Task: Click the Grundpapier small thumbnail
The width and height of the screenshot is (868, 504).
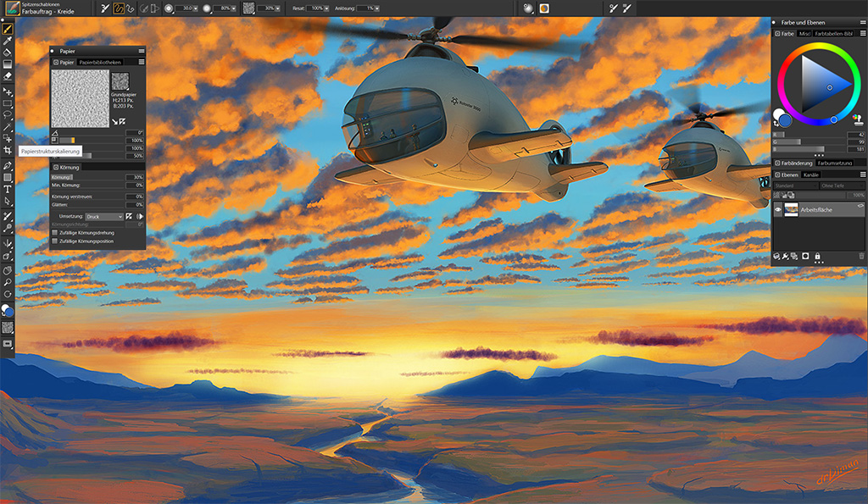Action: pos(120,81)
